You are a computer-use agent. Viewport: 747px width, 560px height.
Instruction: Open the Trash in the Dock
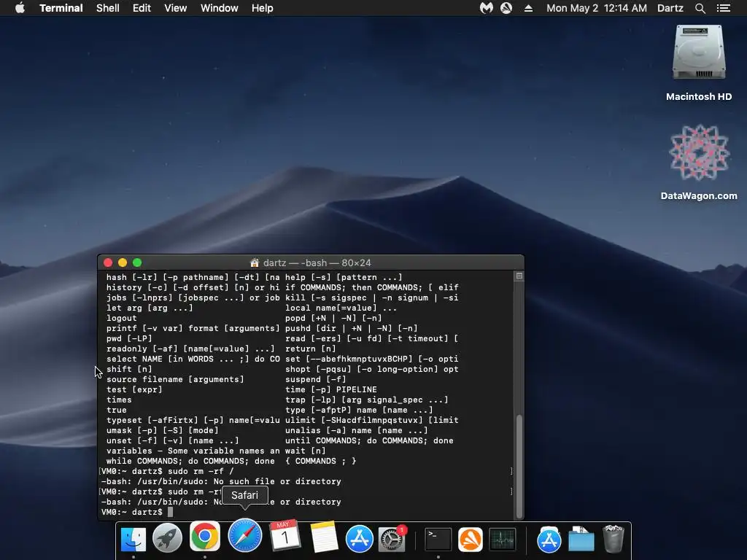point(613,539)
